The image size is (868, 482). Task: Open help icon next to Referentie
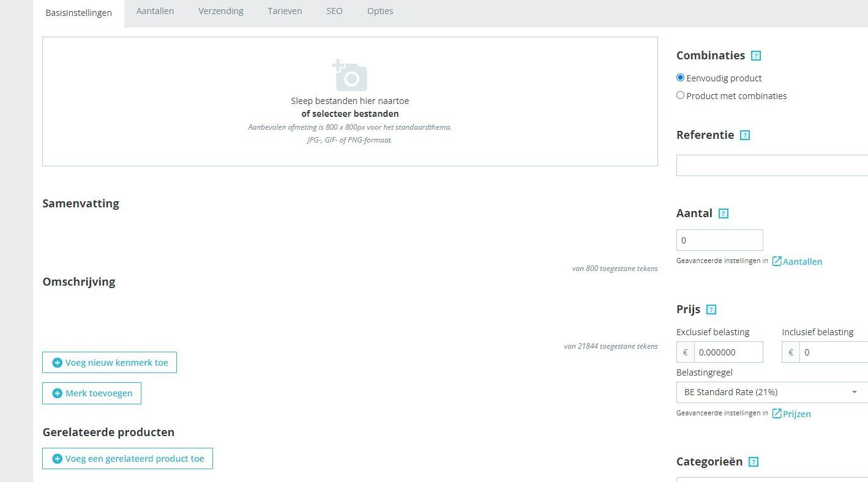[x=745, y=135]
